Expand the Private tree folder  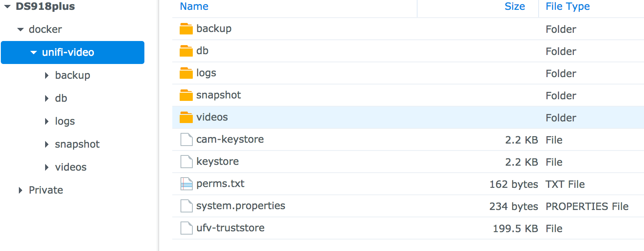click(21, 190)
